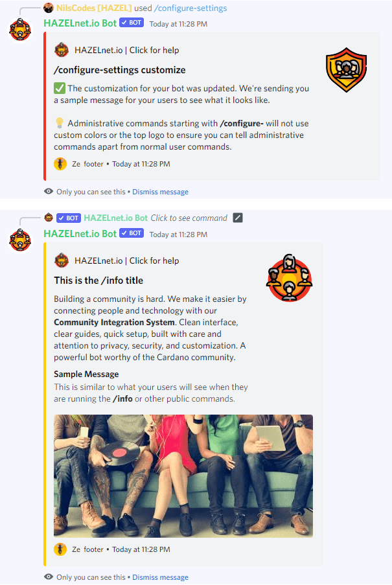This screenshot has height=585, width=392.
Task: Click the author icon in second embed header
Action: (62, 260)
